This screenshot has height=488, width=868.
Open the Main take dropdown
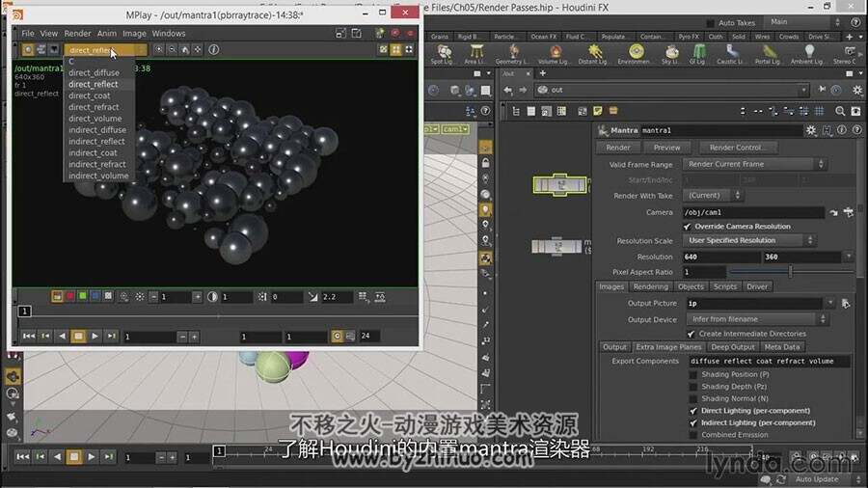click(803, 22)
